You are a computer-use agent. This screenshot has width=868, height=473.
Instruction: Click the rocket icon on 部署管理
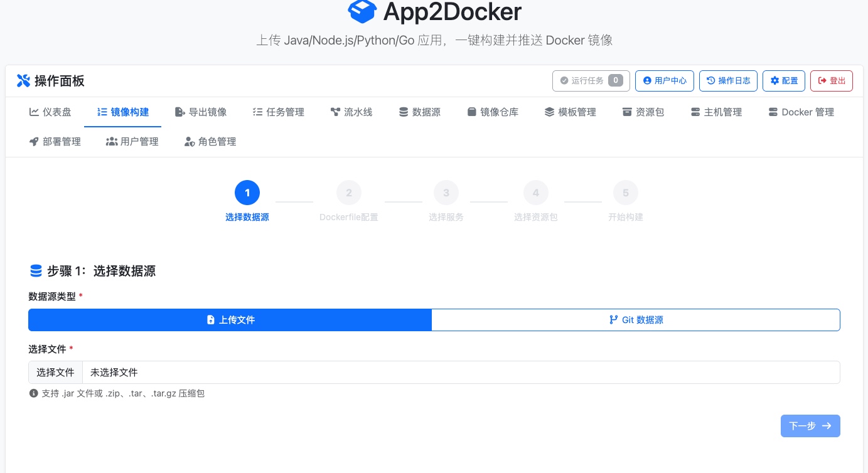(34, 142)
